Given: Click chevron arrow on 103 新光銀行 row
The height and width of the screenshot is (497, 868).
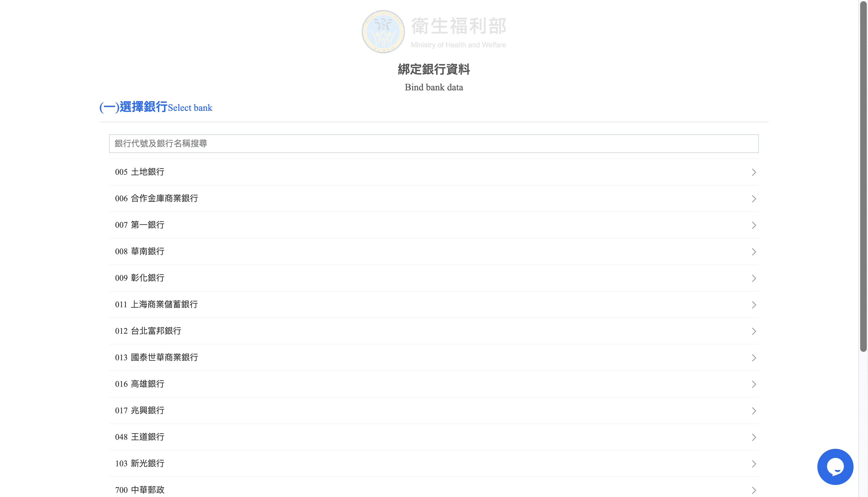Looking at the screenshot, I should pyautogui.click(x=753, y=464).
